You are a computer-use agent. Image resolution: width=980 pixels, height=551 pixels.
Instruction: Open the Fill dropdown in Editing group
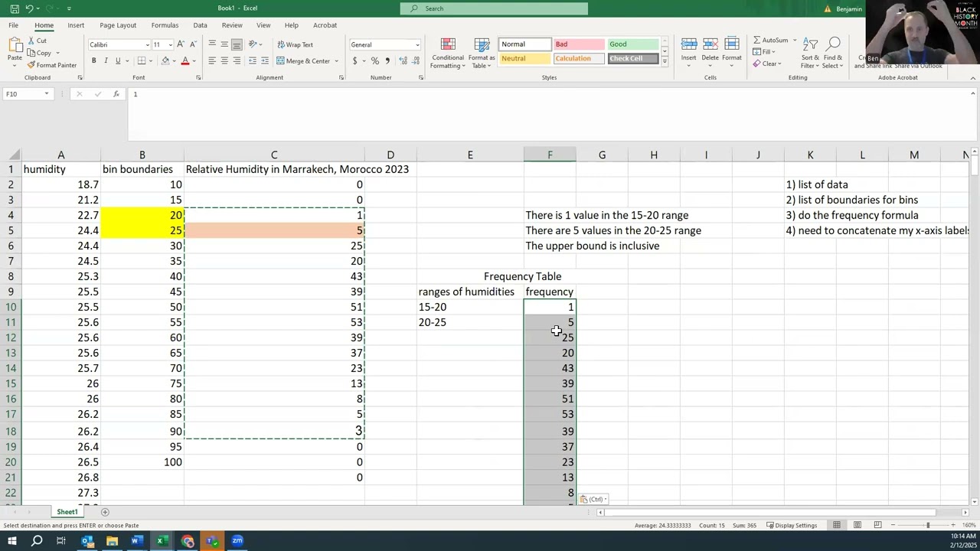pyautogui.click(x=767, y=52)
